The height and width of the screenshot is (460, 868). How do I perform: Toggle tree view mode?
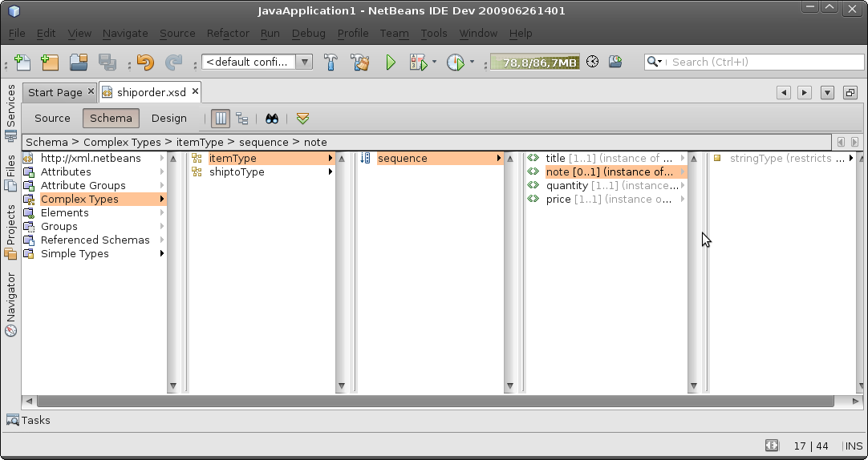tap(242, 119)
